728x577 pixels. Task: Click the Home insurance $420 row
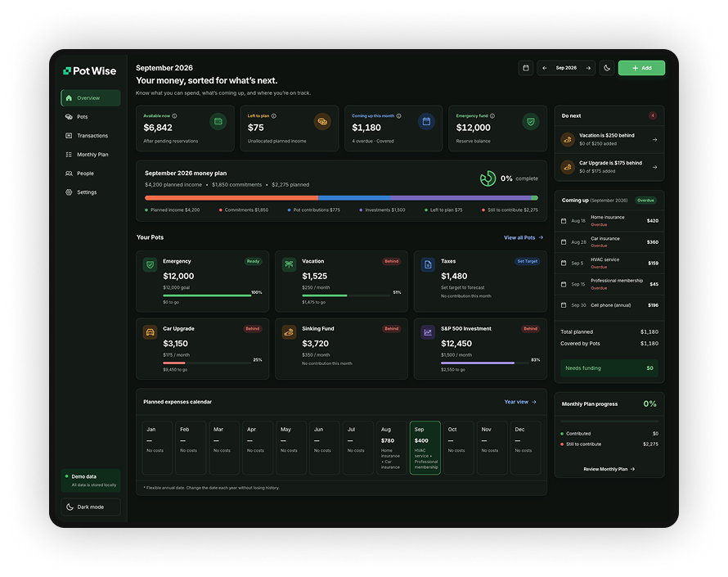609,221
